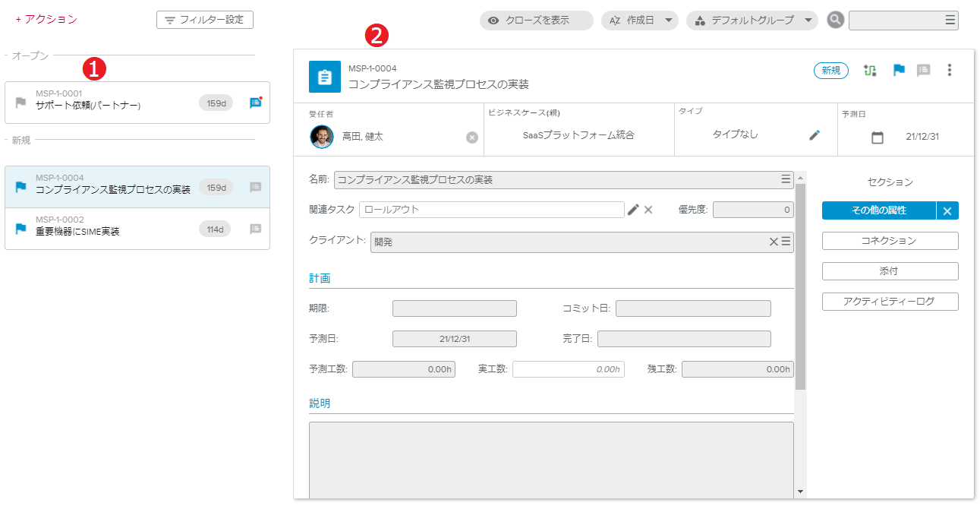Open the three-dot more options menu
Viewport: 980px width, 506px height.
coord(949,71)
